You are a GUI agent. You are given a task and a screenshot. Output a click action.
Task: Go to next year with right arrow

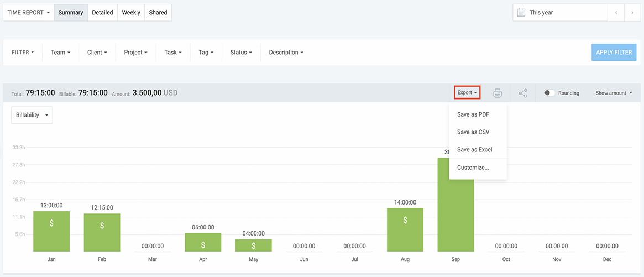click(x=632, y=12)
